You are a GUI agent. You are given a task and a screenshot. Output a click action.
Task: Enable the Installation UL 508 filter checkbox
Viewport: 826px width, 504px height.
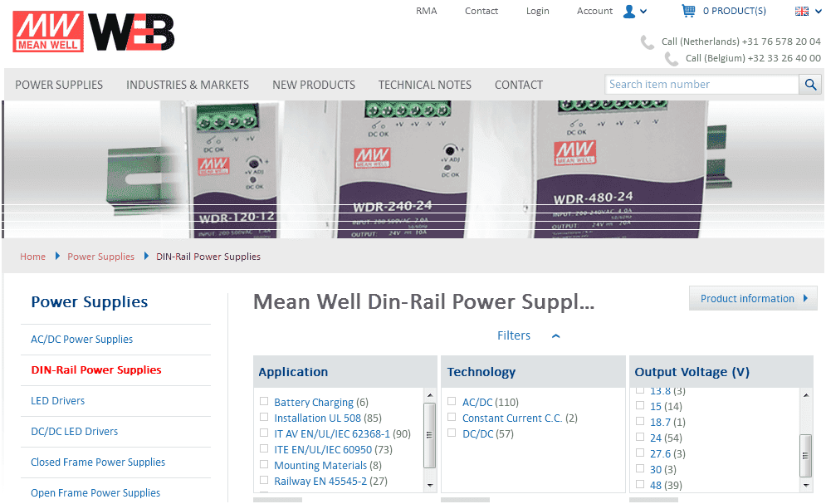coord(264,417)
